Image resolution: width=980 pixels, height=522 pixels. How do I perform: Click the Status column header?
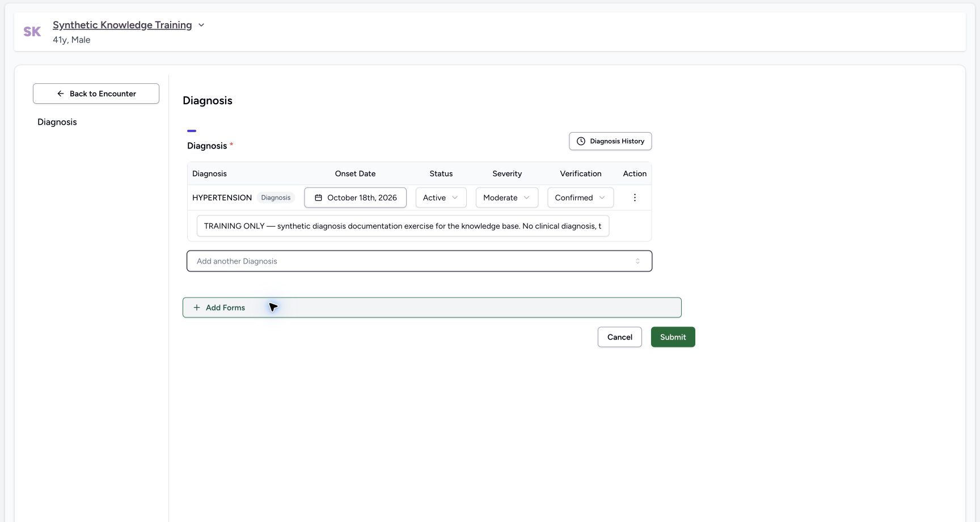coord(441,174)
